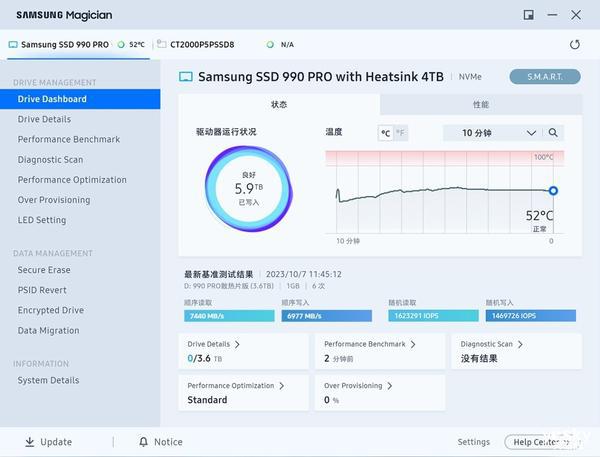
Task: Click the S.M.A.R.T. button
Action: [x=545, y=77]
